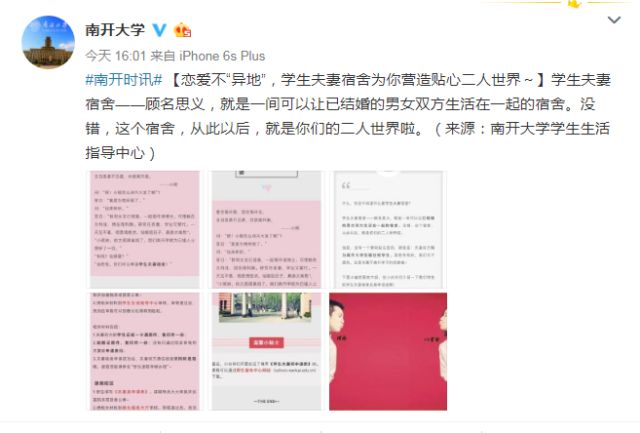Click the orange membership level badge
Screen dimensions: 640x433
[x=182, y=30]
